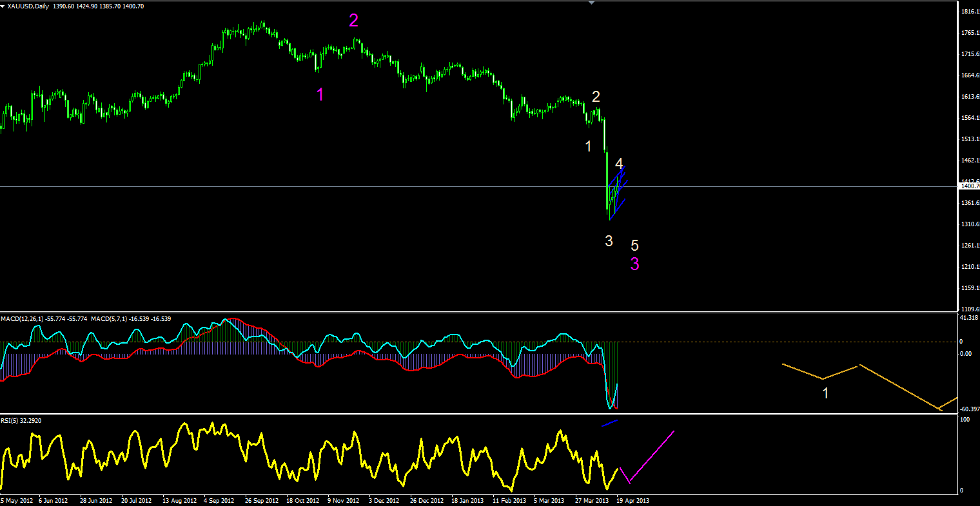
Task: Pick the 4 Sep 2012 time axis label
Action: (220, 500)
